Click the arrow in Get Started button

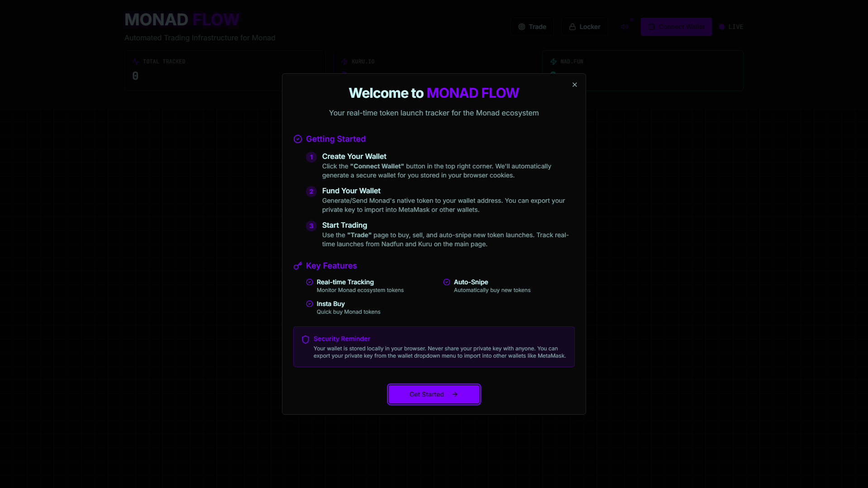click(x=455, y=394)
